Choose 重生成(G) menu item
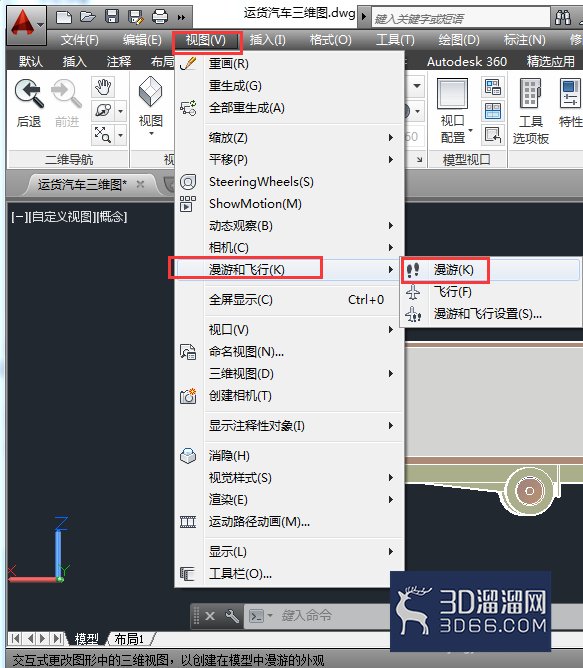 (x=290, y=86)
